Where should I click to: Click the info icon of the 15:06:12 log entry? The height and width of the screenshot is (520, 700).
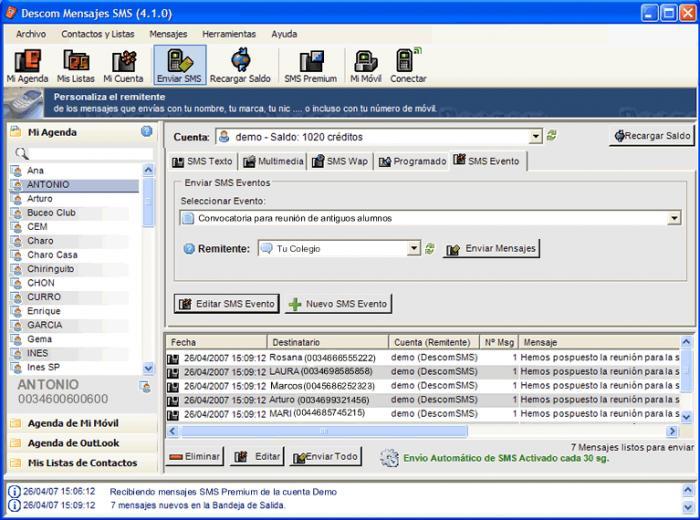[14, 491]
